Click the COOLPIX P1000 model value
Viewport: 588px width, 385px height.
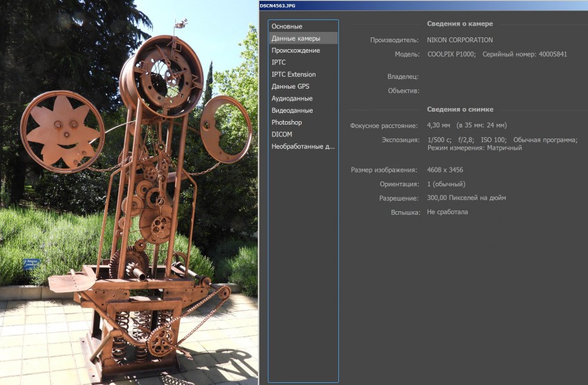(451, 54)
